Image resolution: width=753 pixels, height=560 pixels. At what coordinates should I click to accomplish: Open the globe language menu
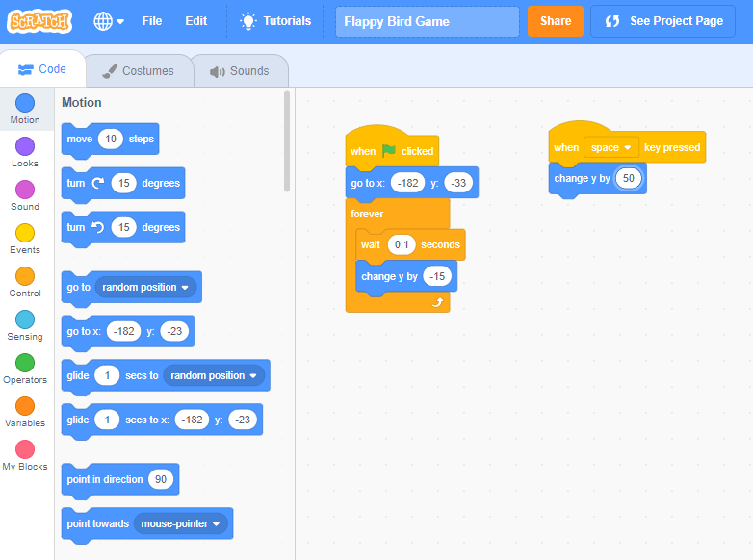coord(109,21)
